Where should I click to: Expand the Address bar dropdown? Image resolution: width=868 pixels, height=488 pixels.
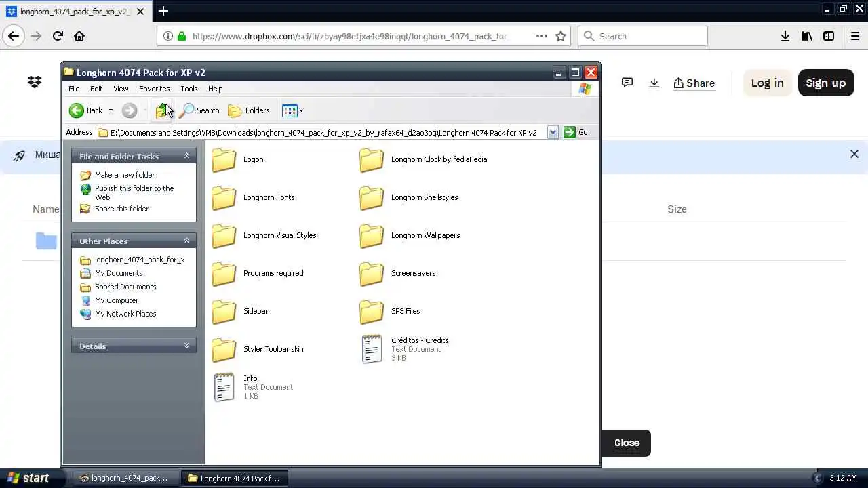click(x=553, y=132)
